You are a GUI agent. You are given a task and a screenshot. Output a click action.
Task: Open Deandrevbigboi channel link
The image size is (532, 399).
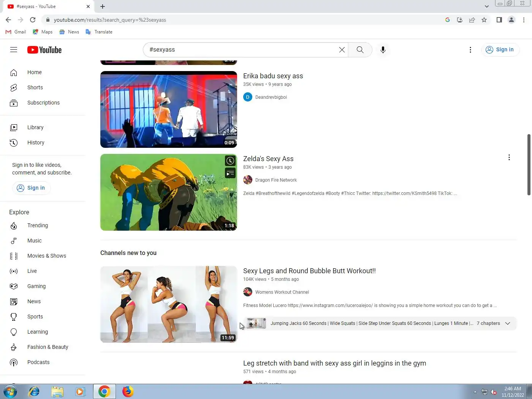[x=271, y=97]
